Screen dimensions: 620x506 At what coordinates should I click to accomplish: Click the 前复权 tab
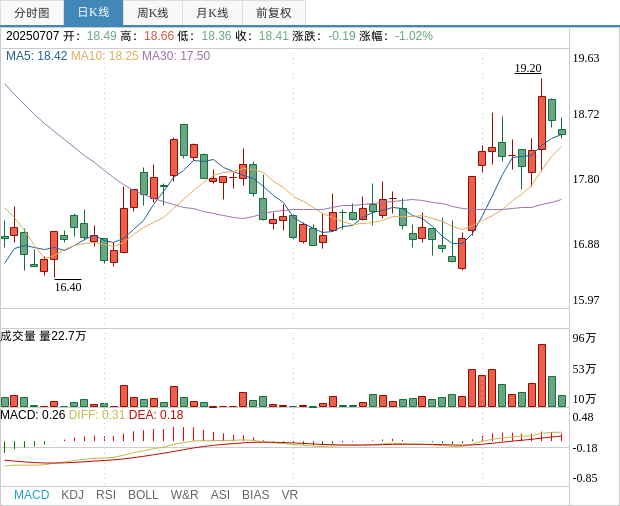[x=274, y=13]
